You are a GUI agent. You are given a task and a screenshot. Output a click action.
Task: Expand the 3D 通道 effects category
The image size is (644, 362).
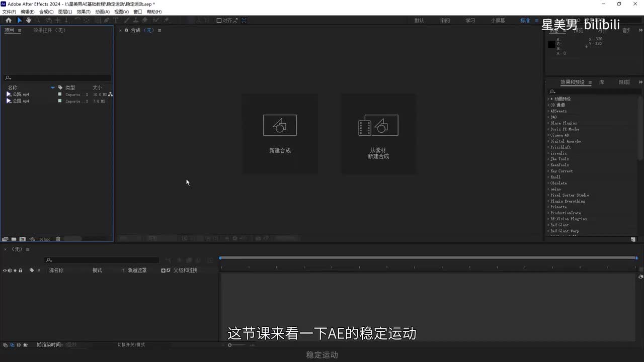[548, 105]
